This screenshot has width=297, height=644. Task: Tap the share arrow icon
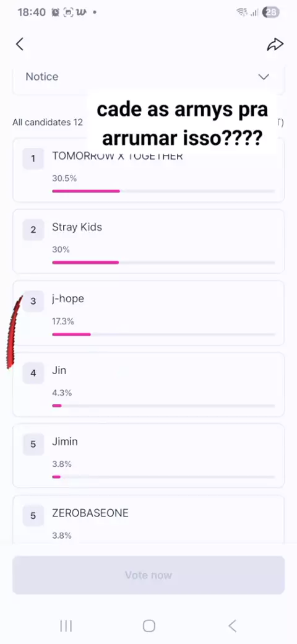(x=275, y=45)
